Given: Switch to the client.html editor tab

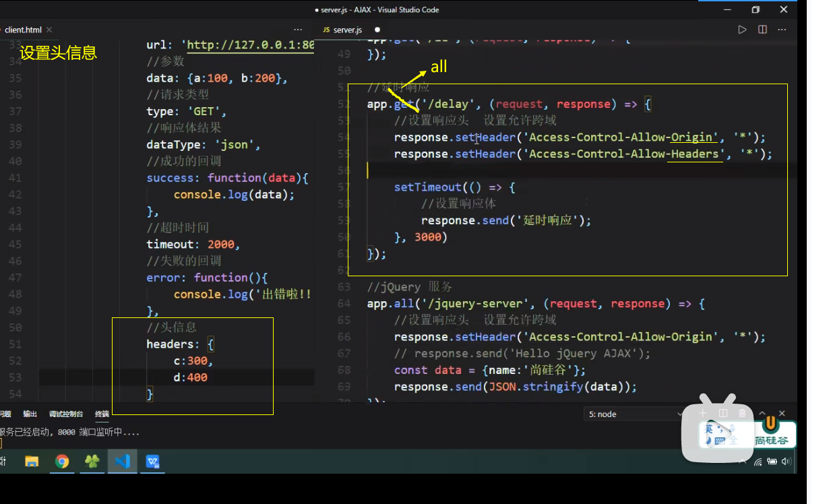Looking at the screenshot, I should (27, 30).
